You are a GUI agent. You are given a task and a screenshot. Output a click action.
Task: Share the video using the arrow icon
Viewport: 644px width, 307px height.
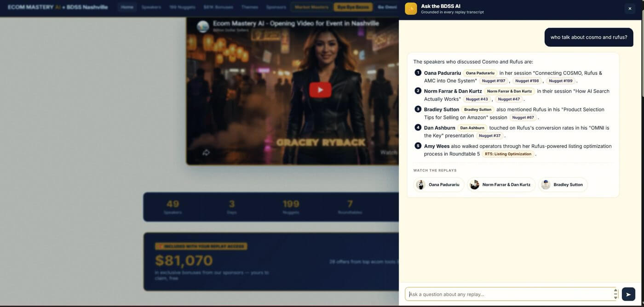[206, 153]
